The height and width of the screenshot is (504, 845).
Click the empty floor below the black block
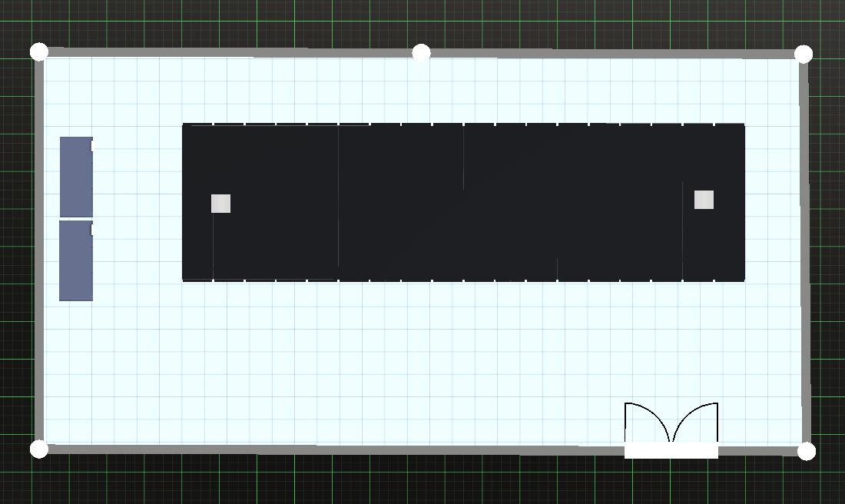(x=384, y=361)
